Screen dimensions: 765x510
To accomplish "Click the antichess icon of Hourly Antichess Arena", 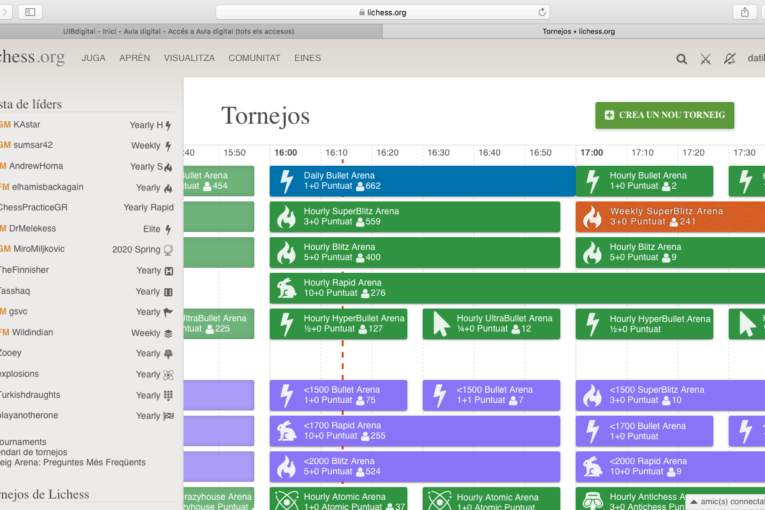I will (x=592, y=501).
